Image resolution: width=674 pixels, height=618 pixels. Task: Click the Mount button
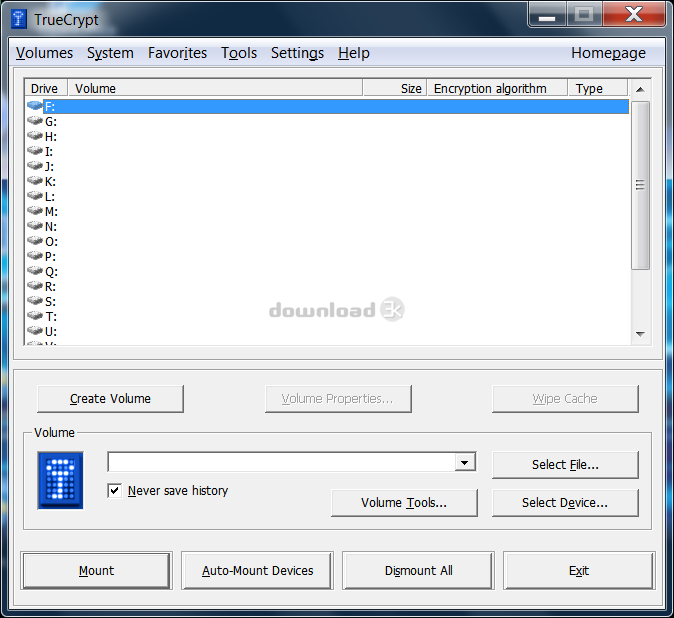[96, 570]
